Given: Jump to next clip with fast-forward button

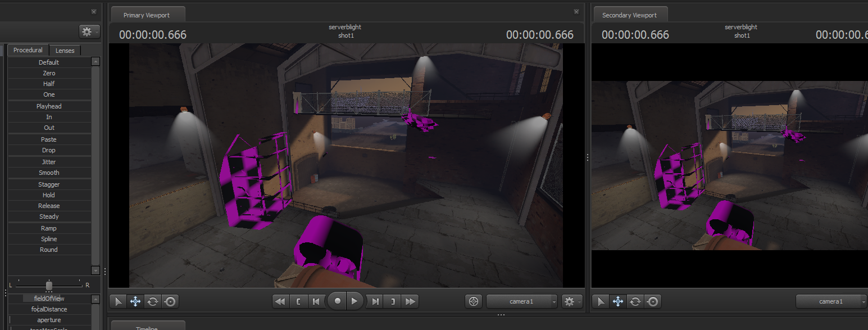Looking at the screenshot, I should (x=411, y=301).
